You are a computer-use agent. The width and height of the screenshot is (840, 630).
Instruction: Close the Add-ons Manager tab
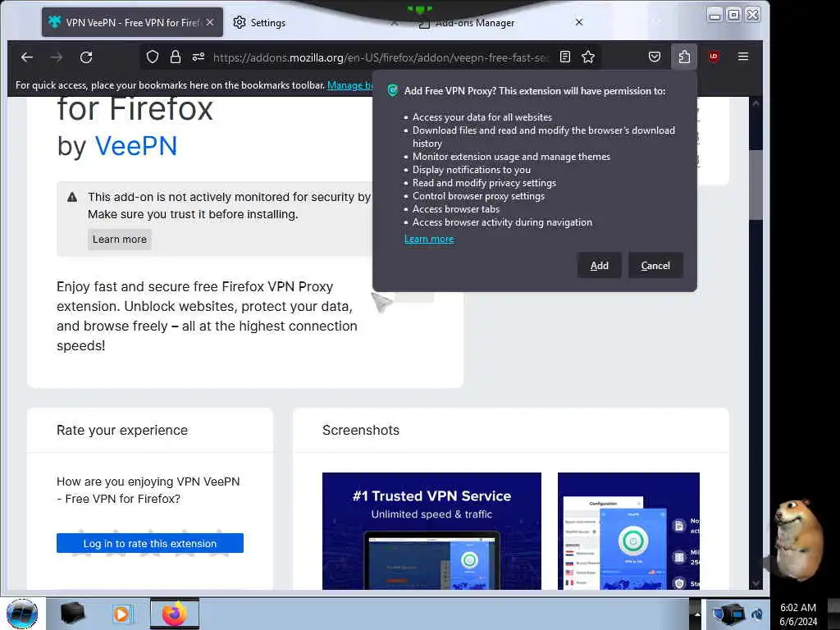[579, 22]
